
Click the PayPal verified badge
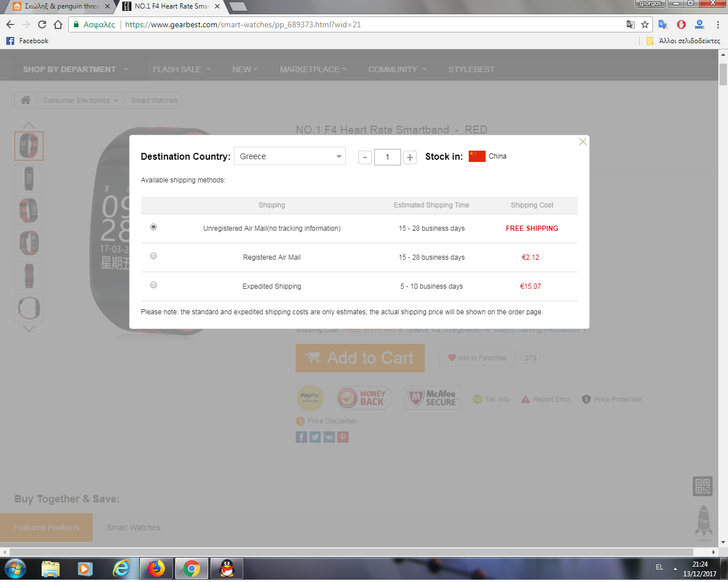coord(311,398)
